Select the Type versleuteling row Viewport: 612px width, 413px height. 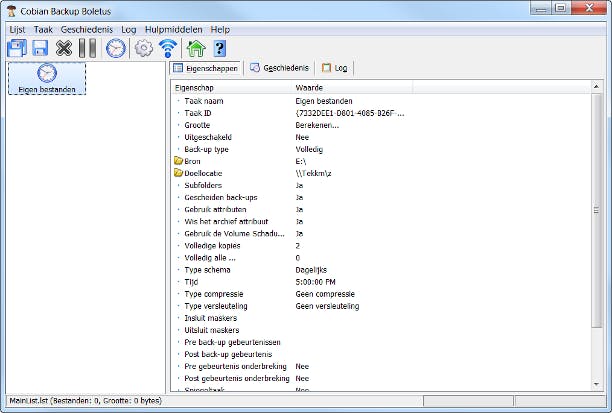tap(382, 306)
